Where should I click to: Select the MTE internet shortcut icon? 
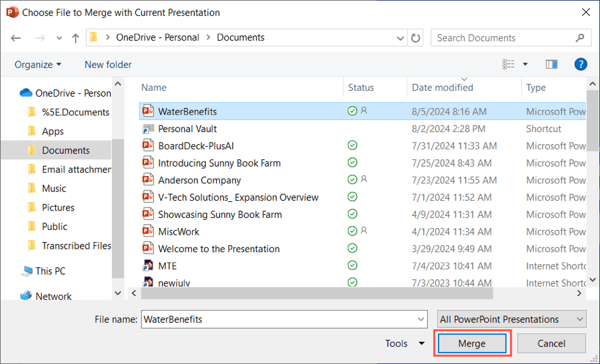point(148,265)
